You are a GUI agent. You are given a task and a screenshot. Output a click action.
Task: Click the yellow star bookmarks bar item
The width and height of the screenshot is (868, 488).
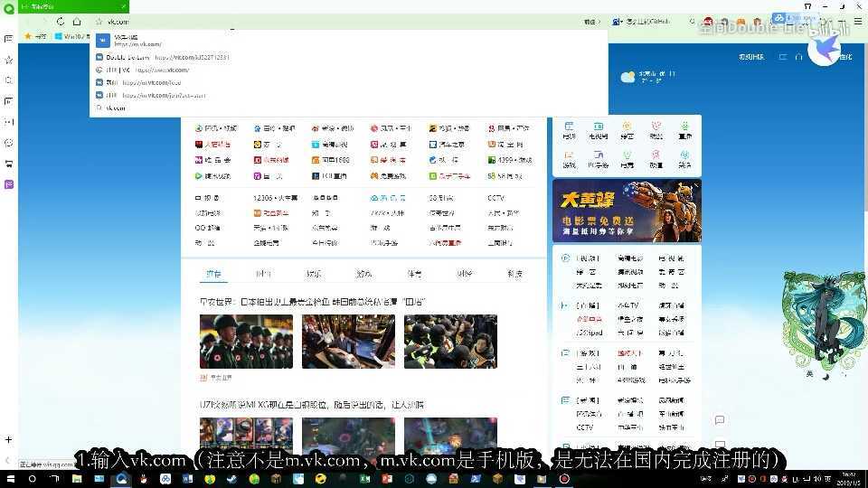click(x=35, y=36)
